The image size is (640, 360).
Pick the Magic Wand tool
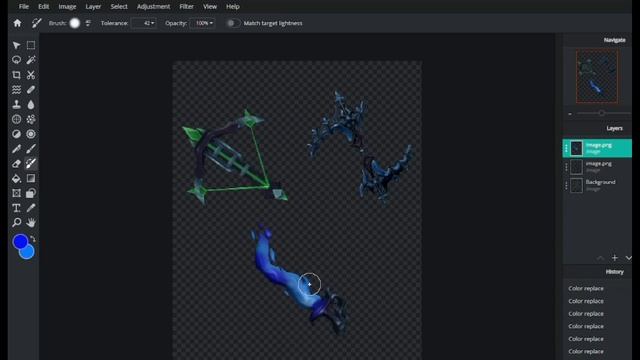point(31,60)
